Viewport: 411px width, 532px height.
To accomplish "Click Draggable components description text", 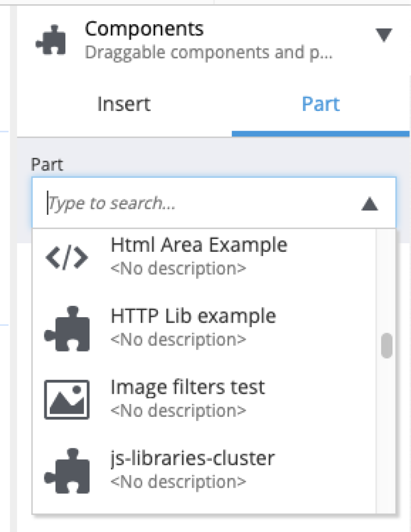I will click(x=209, y=53).
